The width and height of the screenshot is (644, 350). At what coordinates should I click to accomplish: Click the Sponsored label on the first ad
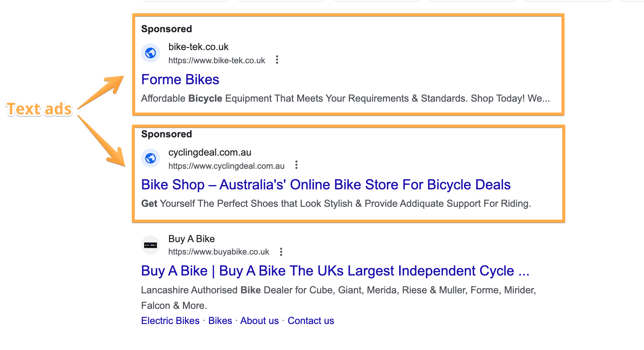pyautogui.click(x=166, y=29)
